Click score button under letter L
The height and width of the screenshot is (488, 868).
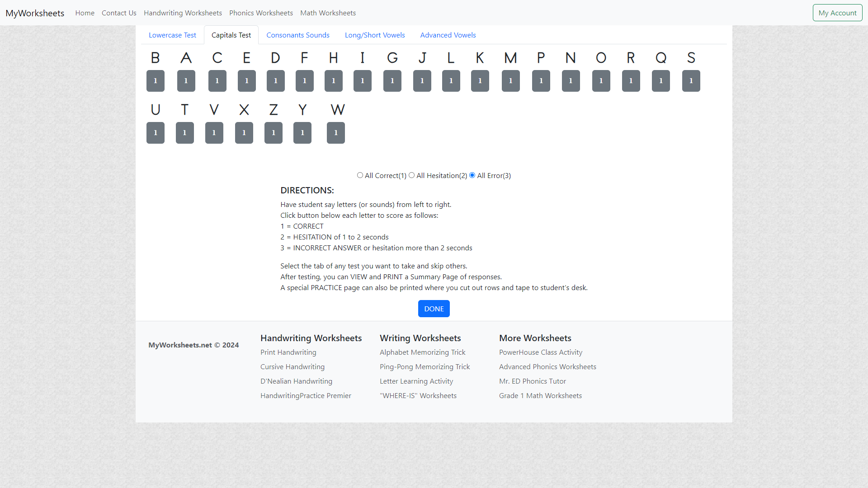pyautogui.click(x=451, y=81)
